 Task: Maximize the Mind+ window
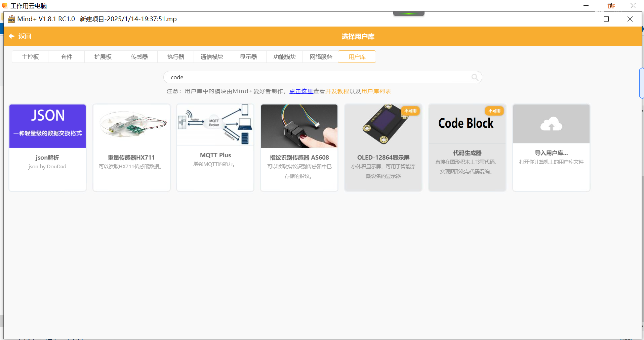coord(606,19)
